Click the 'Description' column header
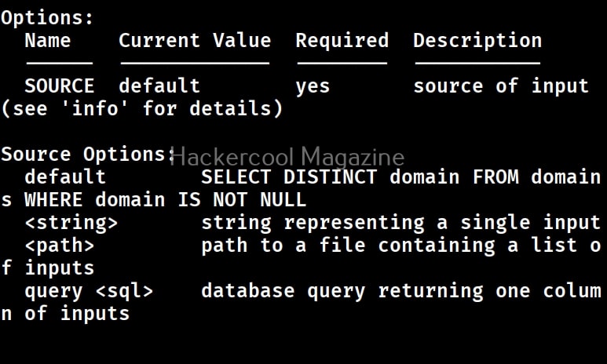Viewport: 607px width, 364px height. click(477, 41)
